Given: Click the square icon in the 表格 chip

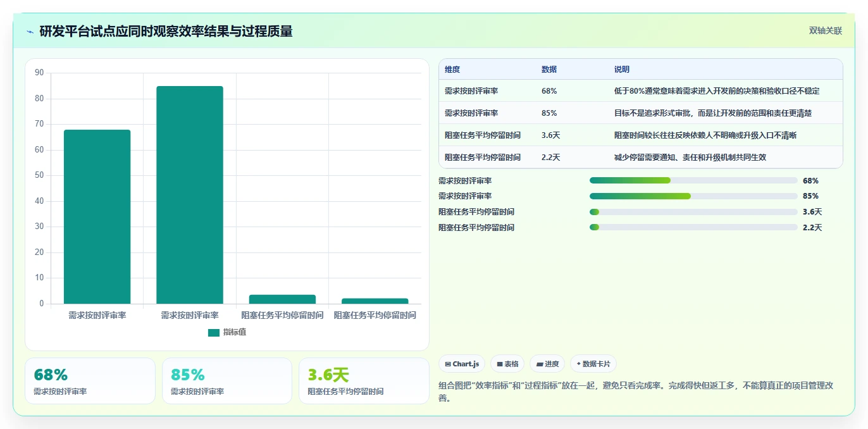Looking at the screenshot, I should (500, 364).
